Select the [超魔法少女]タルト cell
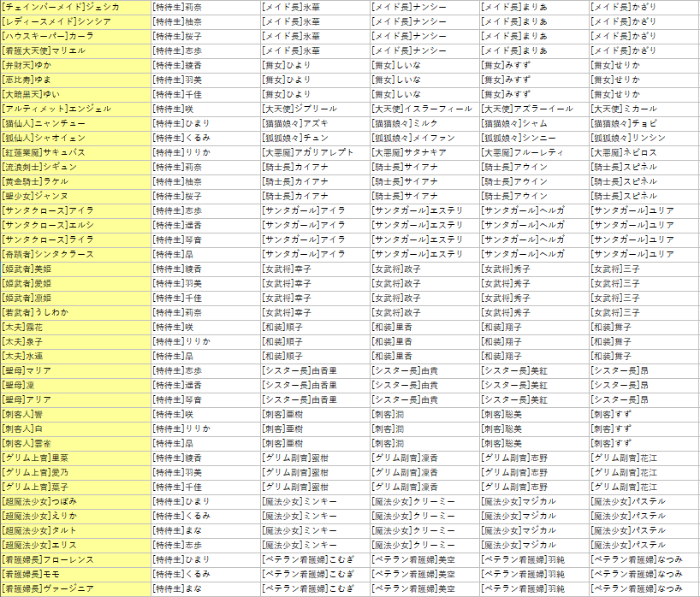The height and width of the screenshot is (597, 700). point(74,530)
